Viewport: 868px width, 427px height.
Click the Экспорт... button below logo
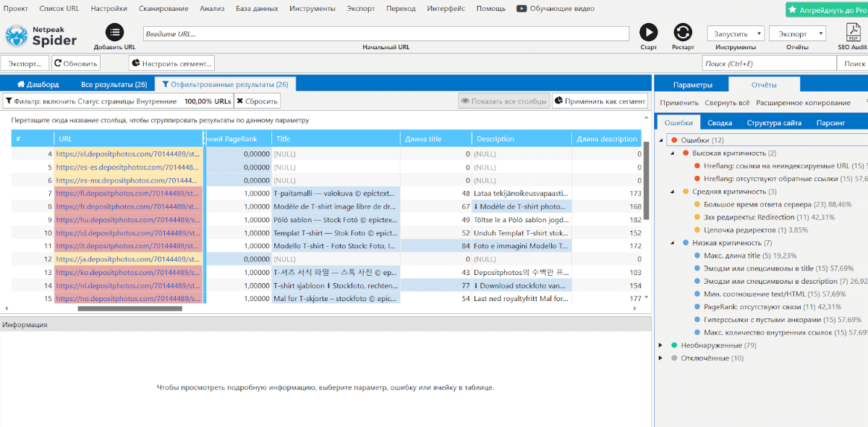click(x=26, y=63)
